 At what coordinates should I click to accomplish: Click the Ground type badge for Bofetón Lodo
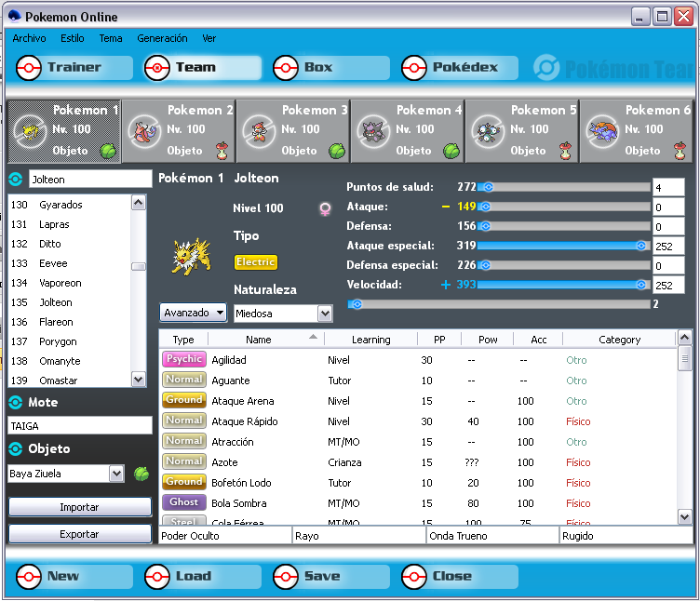184,482
